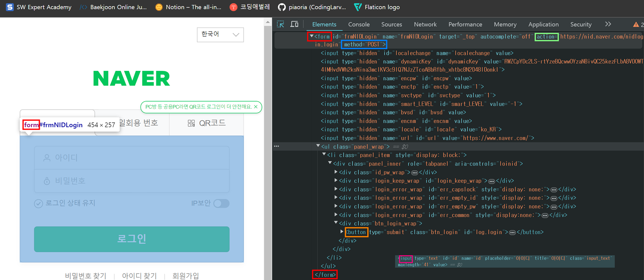
Task: Open the 비밀번호 찾기 link
Action: [86, 276]
